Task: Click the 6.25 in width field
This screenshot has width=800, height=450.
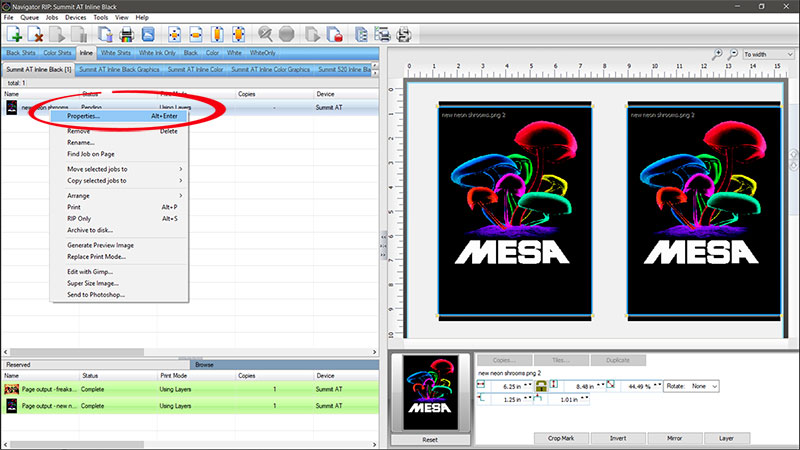Action: pos(510,386)
